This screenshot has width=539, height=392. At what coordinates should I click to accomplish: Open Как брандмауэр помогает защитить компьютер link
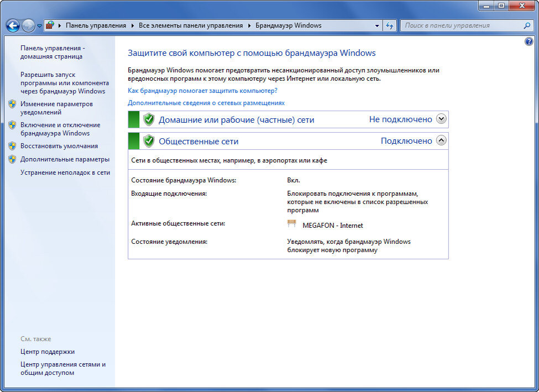click(202, 91)
